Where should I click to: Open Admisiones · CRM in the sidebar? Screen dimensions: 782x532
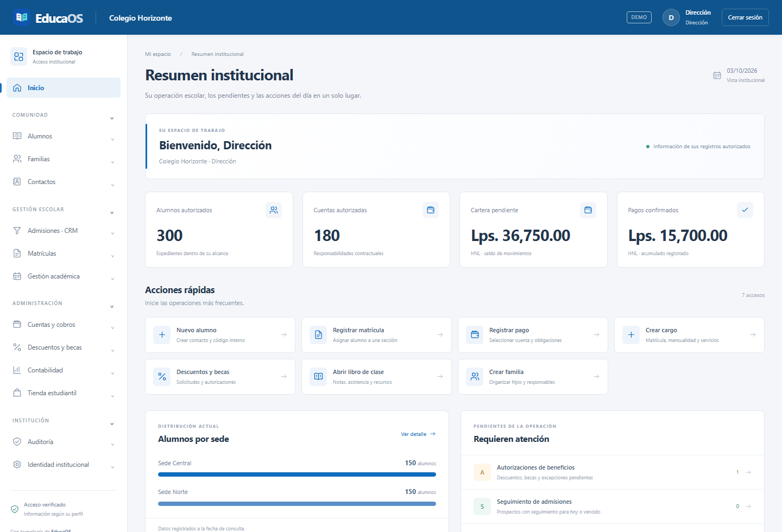click(x=64, y=231)
